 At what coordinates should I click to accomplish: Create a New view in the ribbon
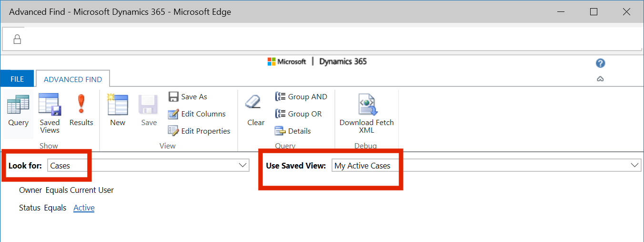point(118,110)
